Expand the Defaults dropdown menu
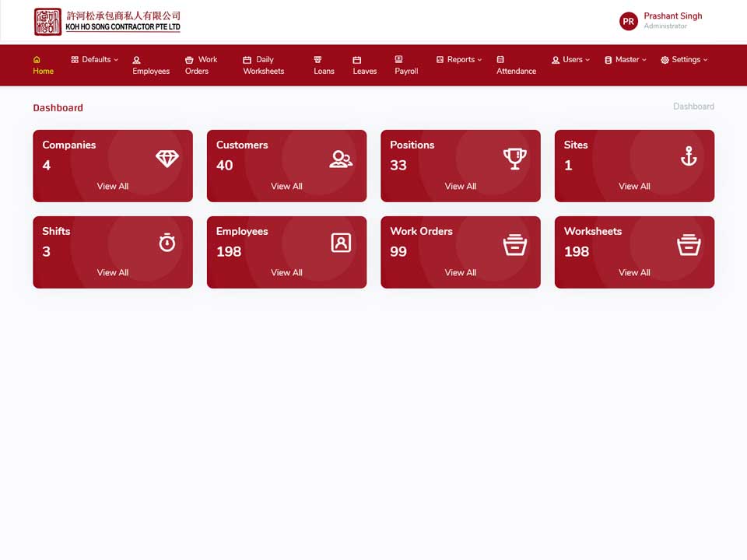 pyautogui.click(x=95, y=60)
